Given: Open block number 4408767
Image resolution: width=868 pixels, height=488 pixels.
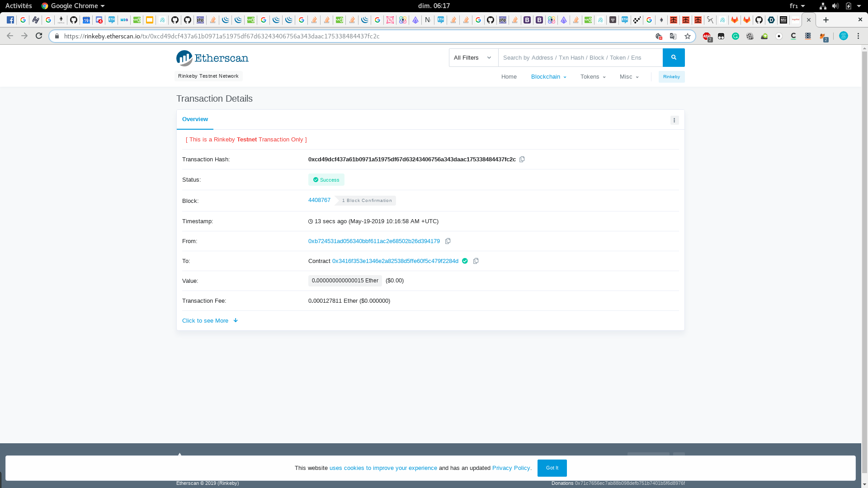Looking at the screenshot, I should click(x=319, y=200).
